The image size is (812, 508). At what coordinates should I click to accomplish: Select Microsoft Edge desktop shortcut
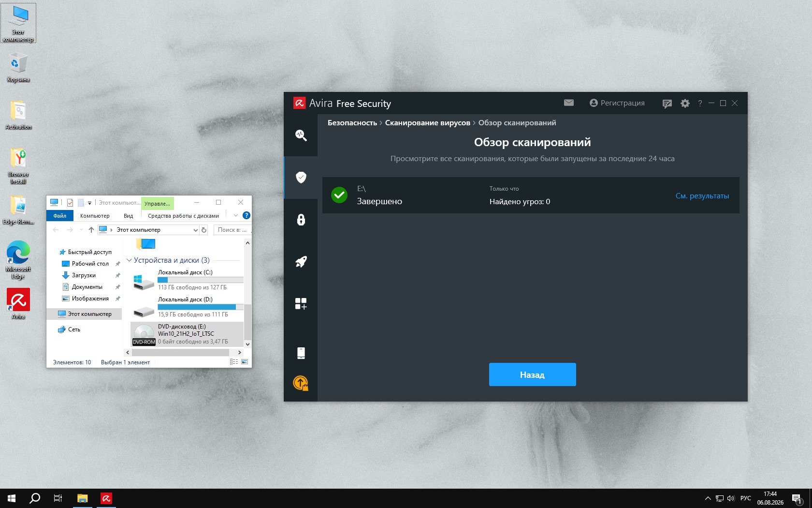(18, 260)
